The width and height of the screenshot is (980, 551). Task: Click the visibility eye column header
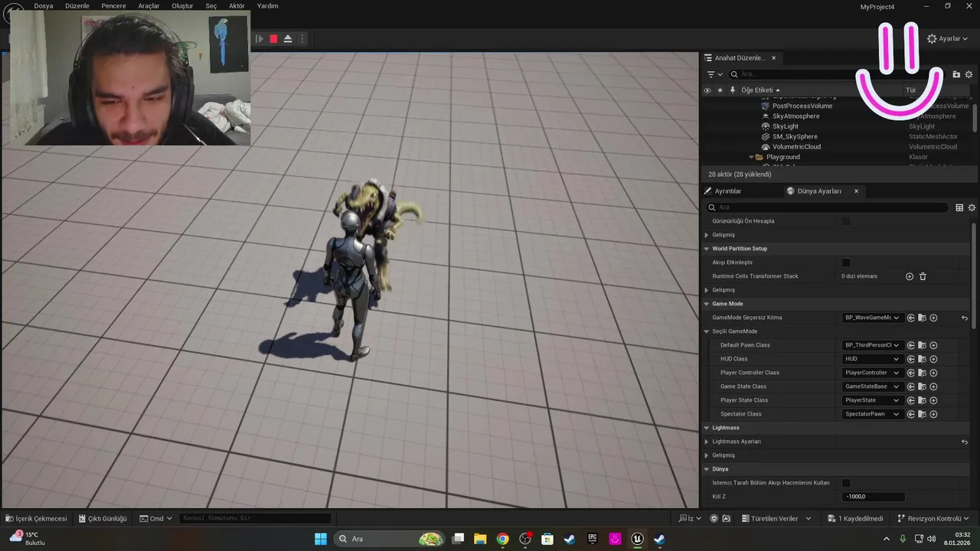click(x=707, y=90)
